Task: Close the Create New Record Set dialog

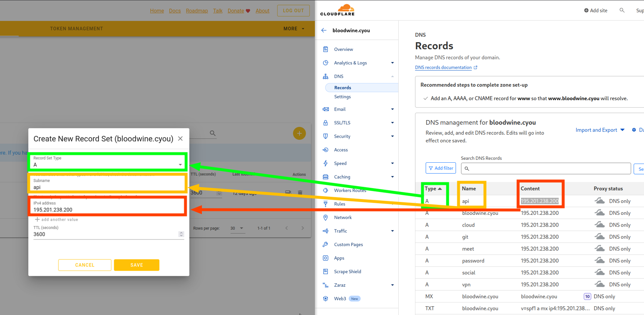Action: (x=180, y=139)
